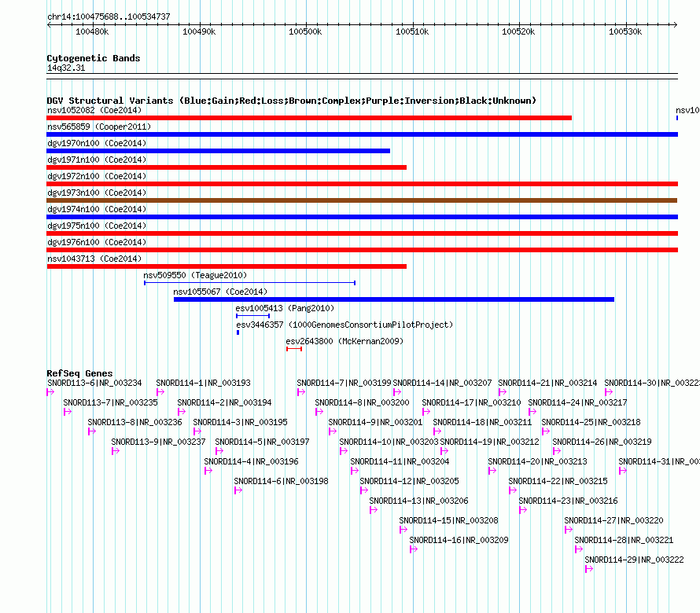Select the blue dgv1970n100 gain bar
Image resolution: width=700 pixels, height=613 pixels.
click(x=219, y=151)
